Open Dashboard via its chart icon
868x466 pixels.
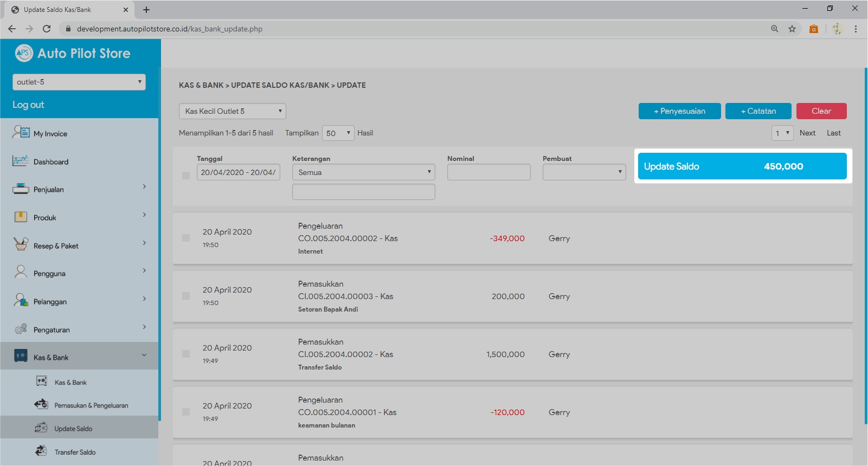[x=21, y=161]
